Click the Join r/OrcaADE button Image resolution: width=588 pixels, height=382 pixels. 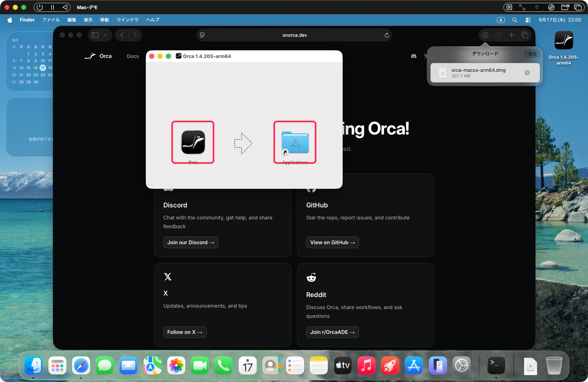[x=333, y=332]
